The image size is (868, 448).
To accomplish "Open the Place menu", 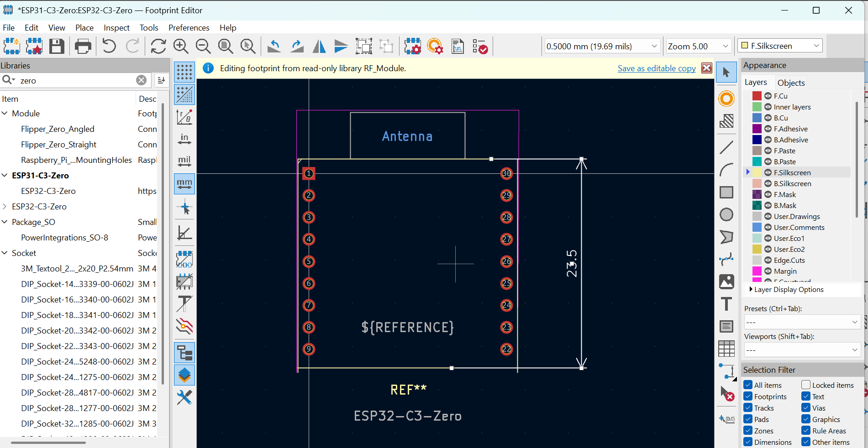I will click(x=84, y=27).
